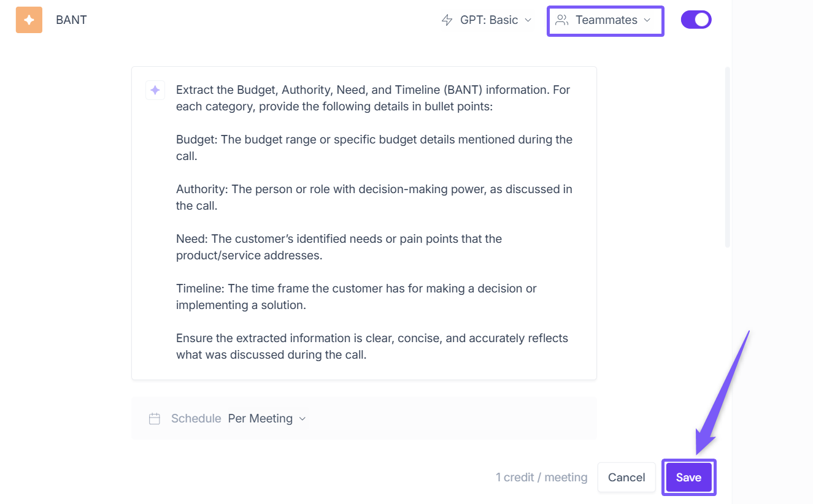Click the lightning bolt icon beside GPT

[447, 20]
